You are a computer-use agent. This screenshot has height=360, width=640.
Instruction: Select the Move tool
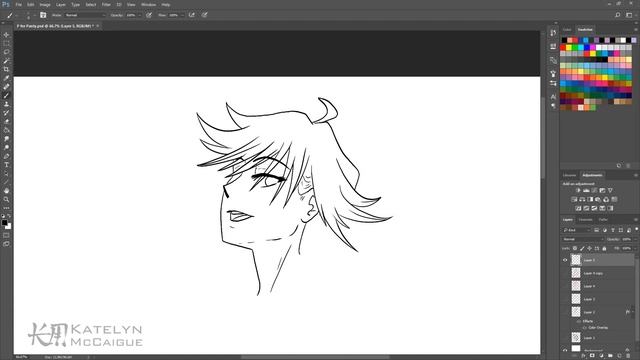[x=6, y=35]
